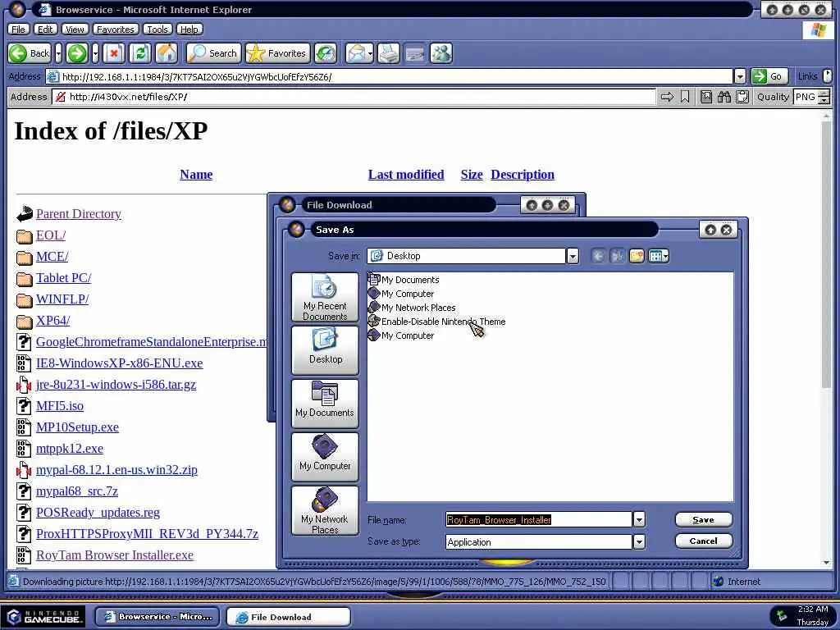Download MP10Setup.exe link
The image size is (840, 630).
click(x=78, y=427)
